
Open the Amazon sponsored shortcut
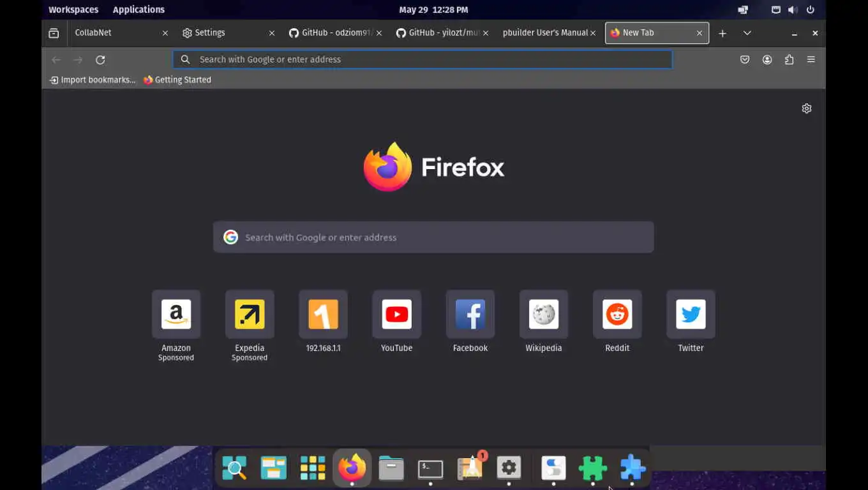pos(176,314)
